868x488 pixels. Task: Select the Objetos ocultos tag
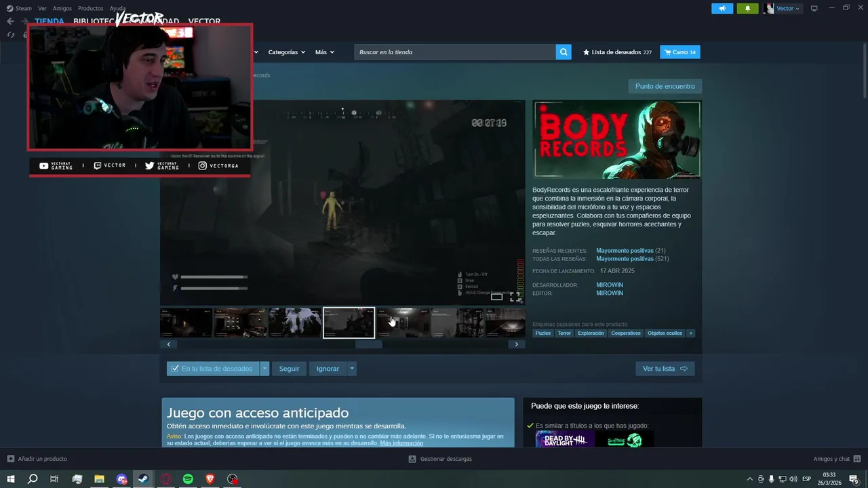(665, 333)
